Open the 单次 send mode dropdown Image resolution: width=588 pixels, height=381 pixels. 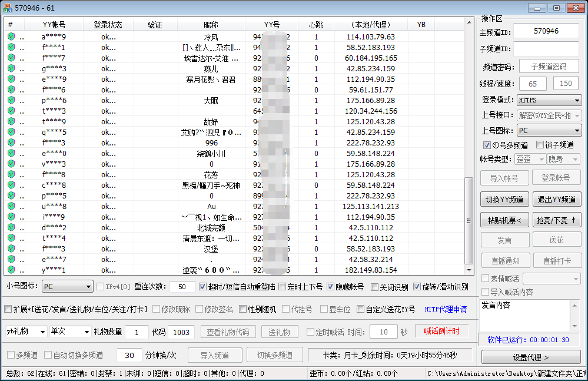click(71, 332)
